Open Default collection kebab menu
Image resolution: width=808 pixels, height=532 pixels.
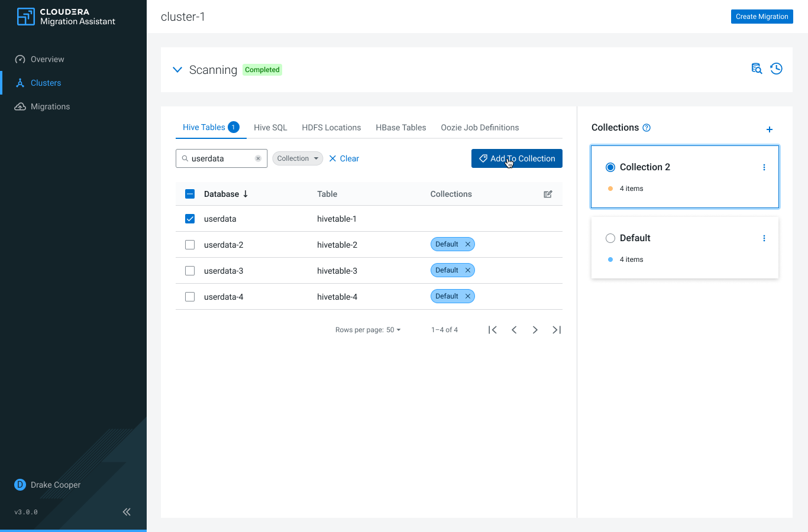[x=764, y=238]
